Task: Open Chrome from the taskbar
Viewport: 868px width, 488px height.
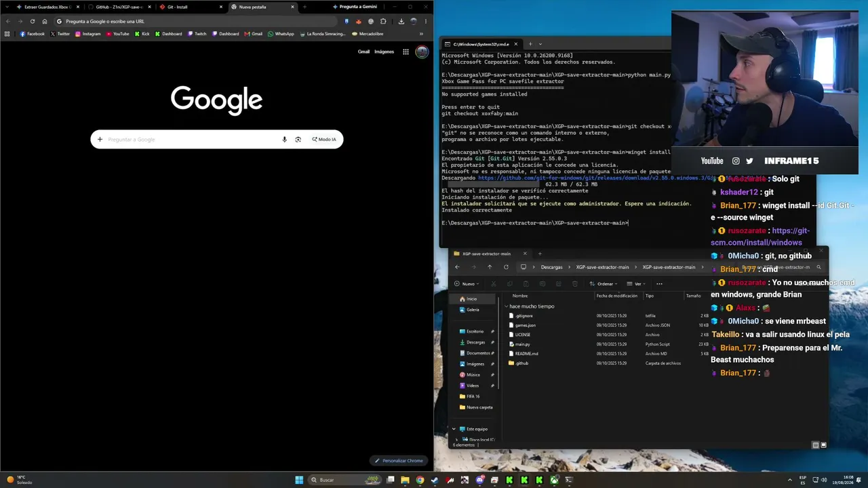Action: 420,480
